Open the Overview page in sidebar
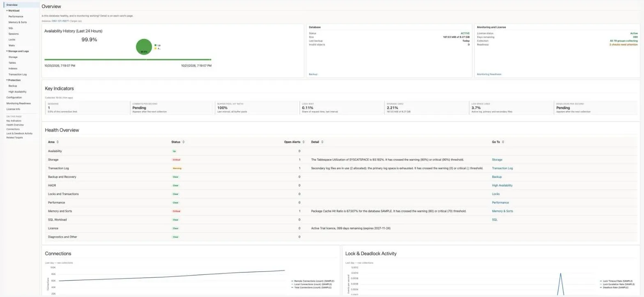The image size is (644, 297). click(x=12, y=5)
